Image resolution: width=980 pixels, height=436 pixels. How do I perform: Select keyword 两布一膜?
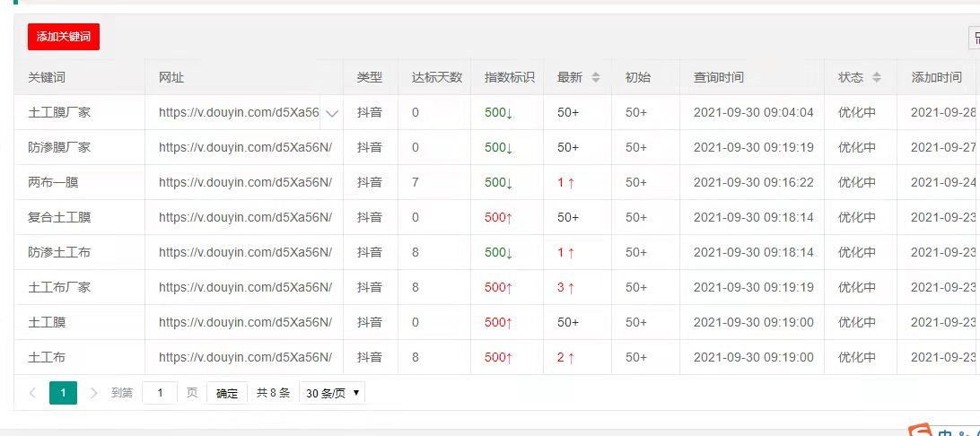coord(53,182)
